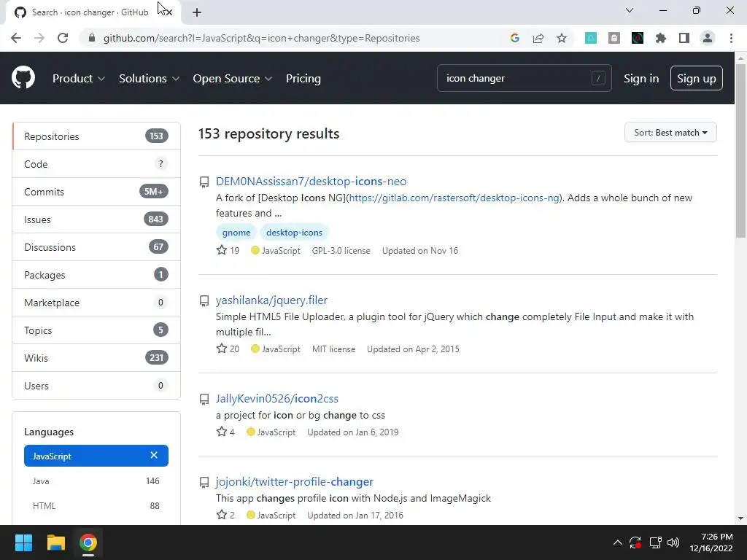This screenshot has width=747, height=560.
Task: Select the Topics sidebar filter
Action: 96,330
